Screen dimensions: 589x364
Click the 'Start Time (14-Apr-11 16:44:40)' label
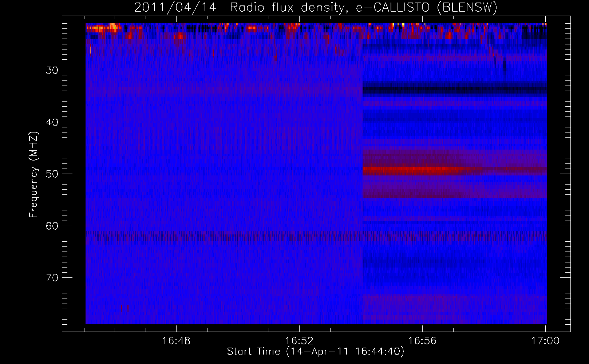(x=316, y=352)
